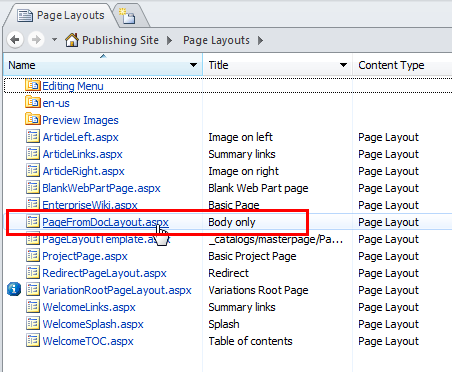This screenshot has width=452, height=372.
Task: Click the WelcomeLinks.aspx page icon
Action: 33,306
